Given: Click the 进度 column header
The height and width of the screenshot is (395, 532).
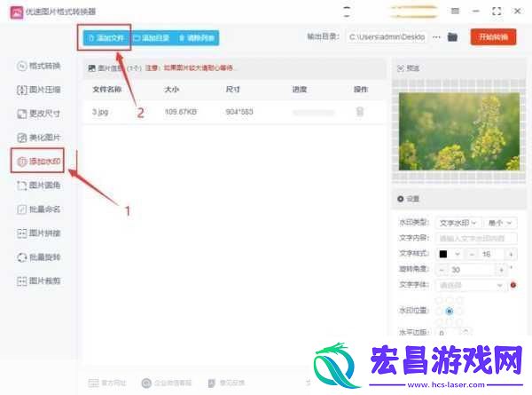Looking at the screenshot, I should tap(300, 90).
